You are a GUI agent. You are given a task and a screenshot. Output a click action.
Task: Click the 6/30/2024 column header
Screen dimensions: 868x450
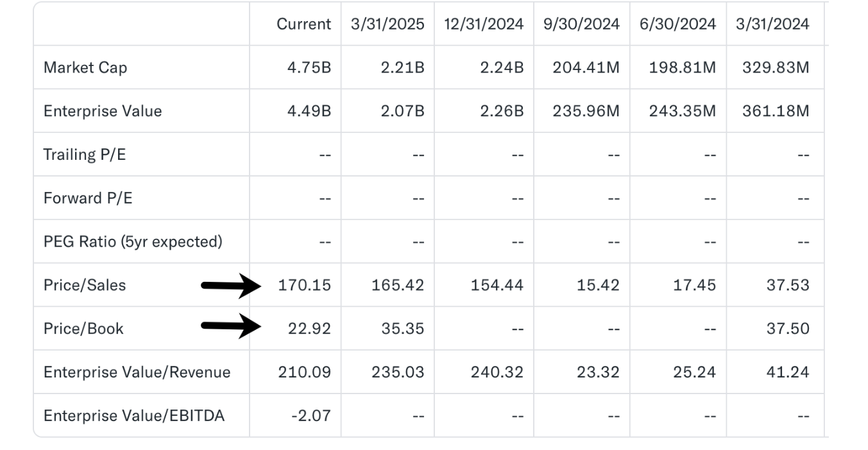point(677,24)
